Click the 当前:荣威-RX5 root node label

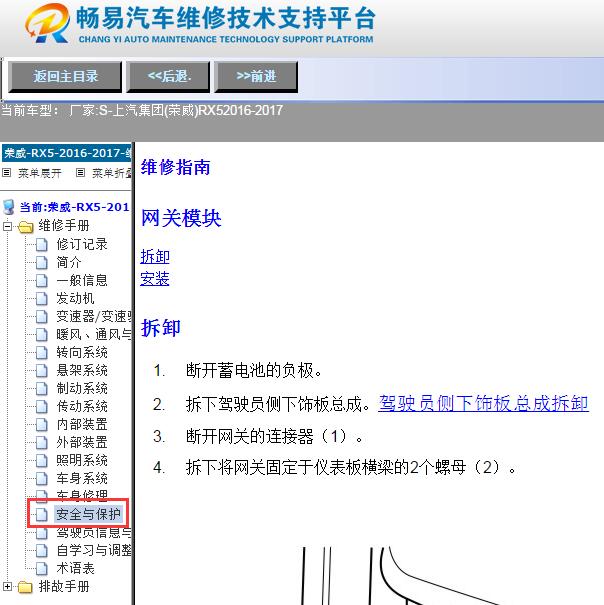click(x=74, y=207)
